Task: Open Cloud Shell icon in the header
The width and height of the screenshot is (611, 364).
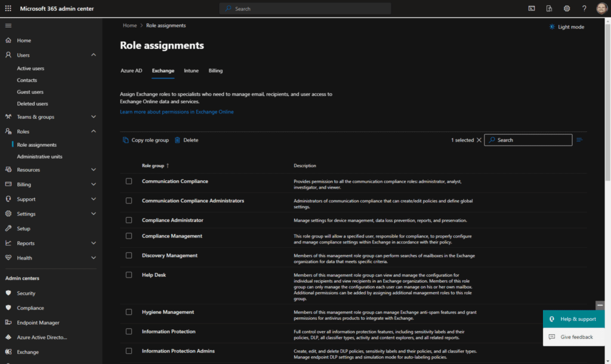Action: [x=532, y=8]
